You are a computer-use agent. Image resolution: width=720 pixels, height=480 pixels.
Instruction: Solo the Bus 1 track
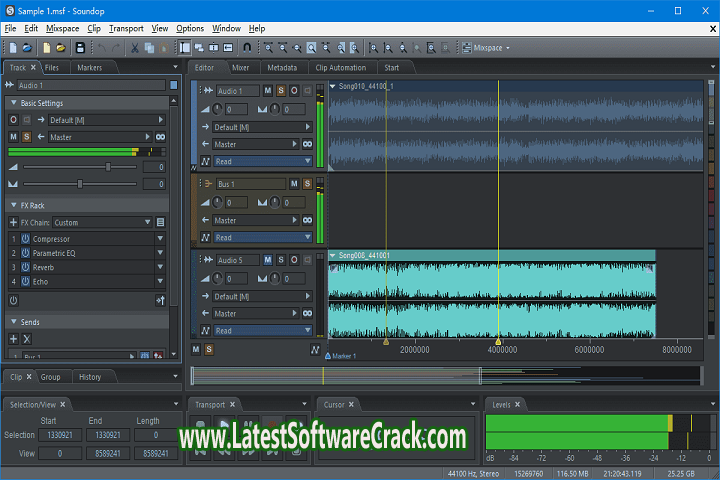[307, 184]
